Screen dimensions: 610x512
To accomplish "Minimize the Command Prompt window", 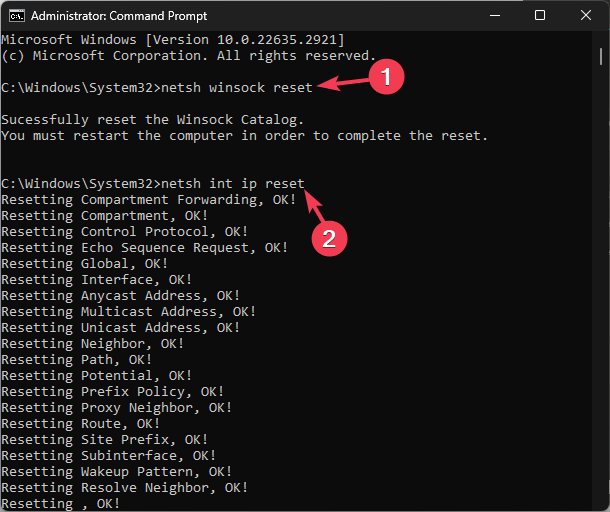I will (495, 16).
